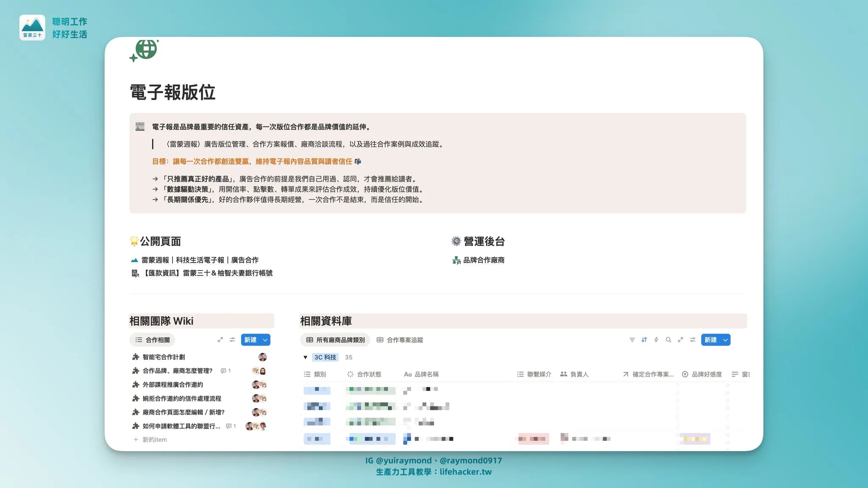Open the 新建 dropdown chevron in the Wiki panel
The width and height of the screenshot is (868, 488).
tap(265, 339)
